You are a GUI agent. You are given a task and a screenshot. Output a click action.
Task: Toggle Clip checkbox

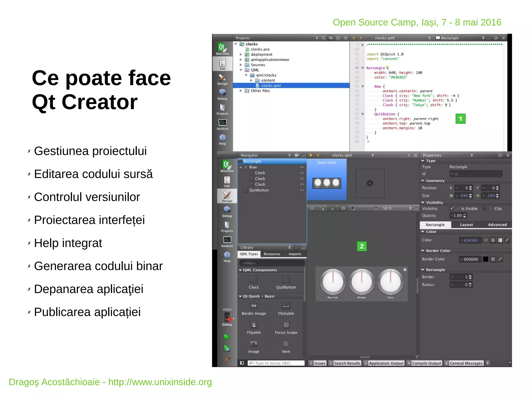click(485, 208)
